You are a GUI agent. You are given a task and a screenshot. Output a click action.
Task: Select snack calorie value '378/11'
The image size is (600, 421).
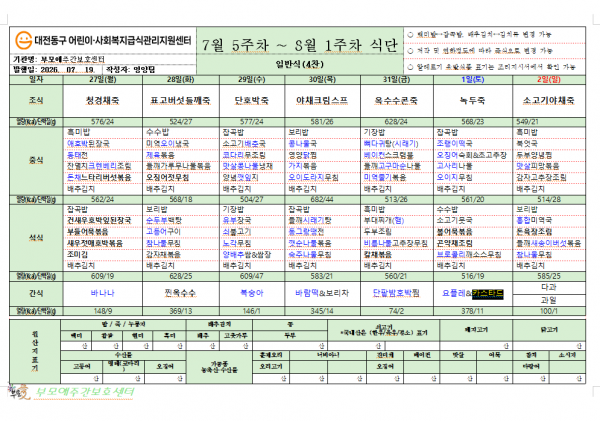[x=473, y=311]
